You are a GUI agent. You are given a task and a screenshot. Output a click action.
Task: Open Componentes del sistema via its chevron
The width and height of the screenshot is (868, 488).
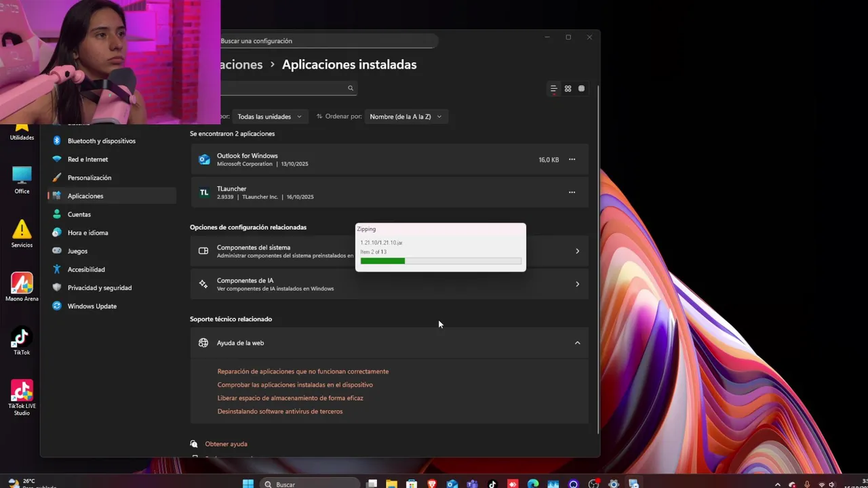tap(577, 251)
